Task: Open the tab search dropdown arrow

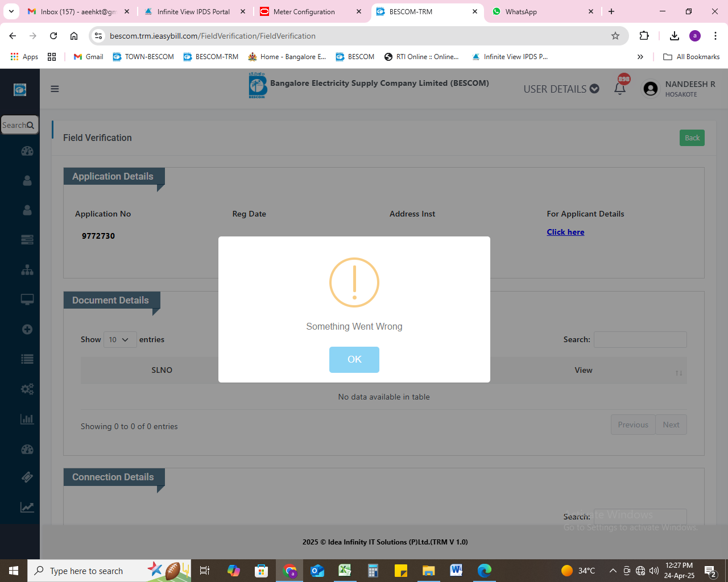Action: 11,11
